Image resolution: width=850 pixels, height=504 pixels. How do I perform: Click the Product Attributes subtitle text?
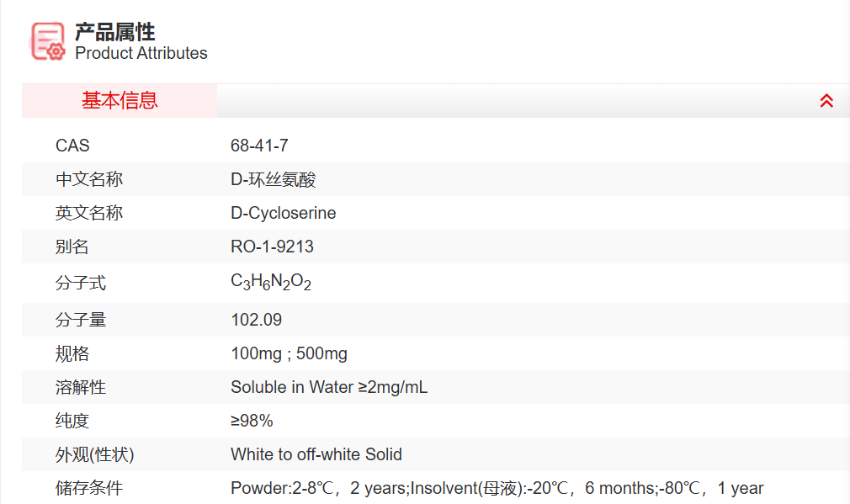click(141, 53)
